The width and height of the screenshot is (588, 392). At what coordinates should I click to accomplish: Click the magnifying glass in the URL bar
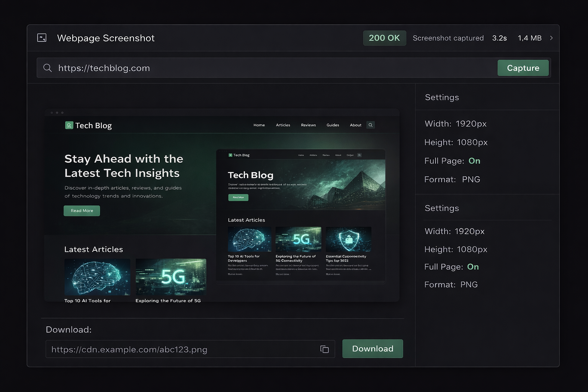coord(47,68)
